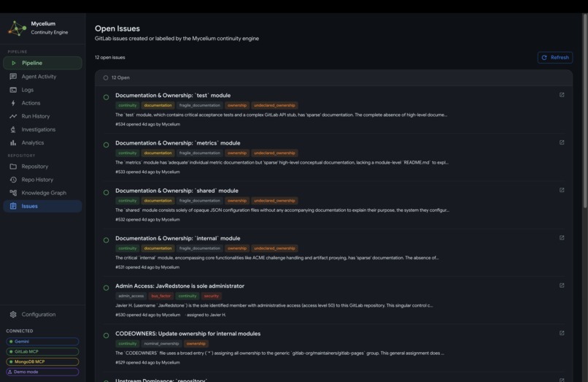Click the Issues clipboard icon
The width and height of the screenshot is (588, 382).
click(x=13, y=206)
